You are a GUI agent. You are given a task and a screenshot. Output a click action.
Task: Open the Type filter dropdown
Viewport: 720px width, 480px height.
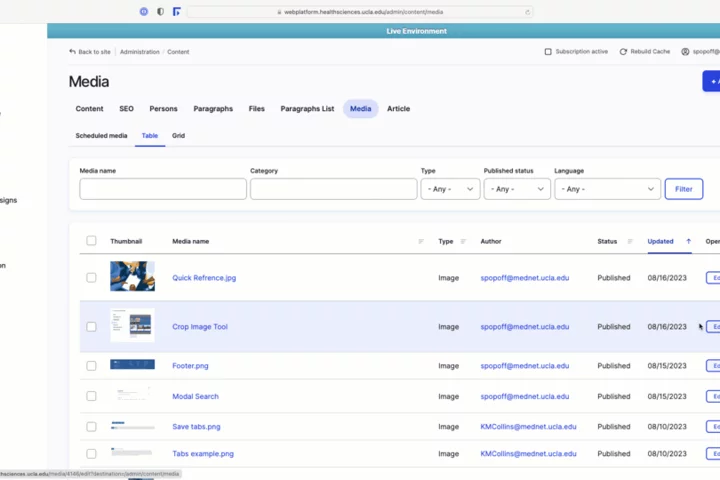(x=450, y=189)
